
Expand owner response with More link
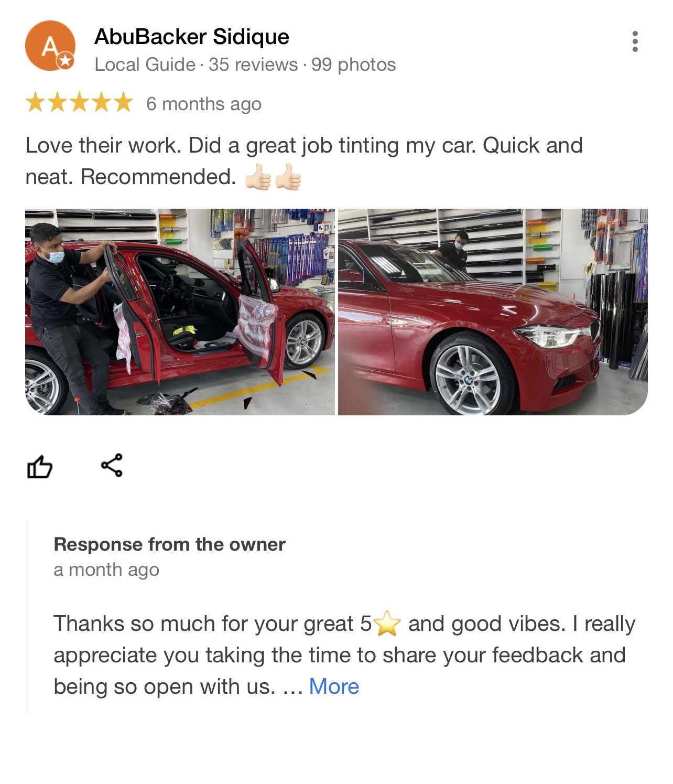(x=334, y=686)
